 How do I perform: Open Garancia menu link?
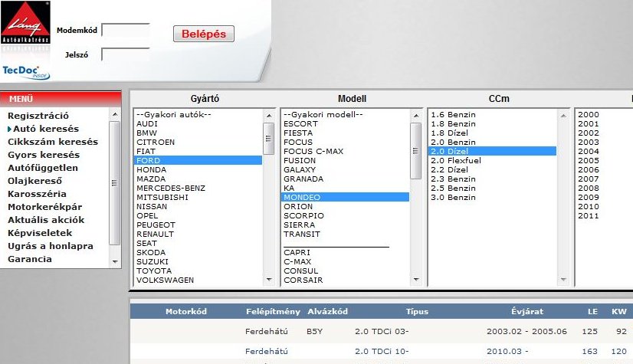coord(30,259)
